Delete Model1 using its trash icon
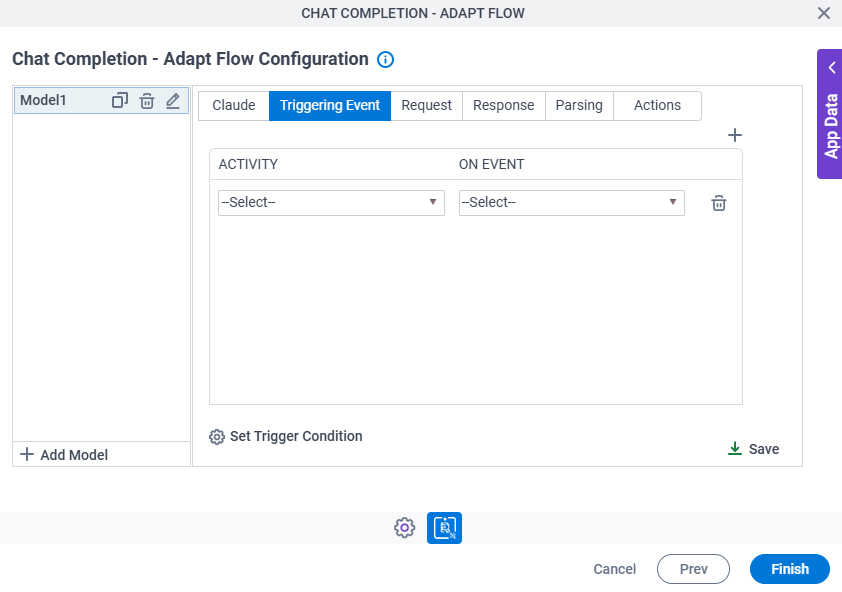The image size is (842, 592). [147, 100]
